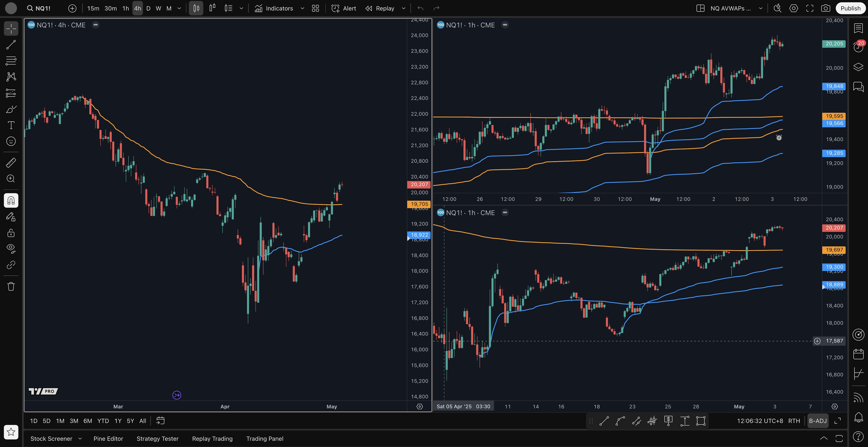The image size is (868, 447).
Task: Open the Pine Editor tab
Action: 108,439
